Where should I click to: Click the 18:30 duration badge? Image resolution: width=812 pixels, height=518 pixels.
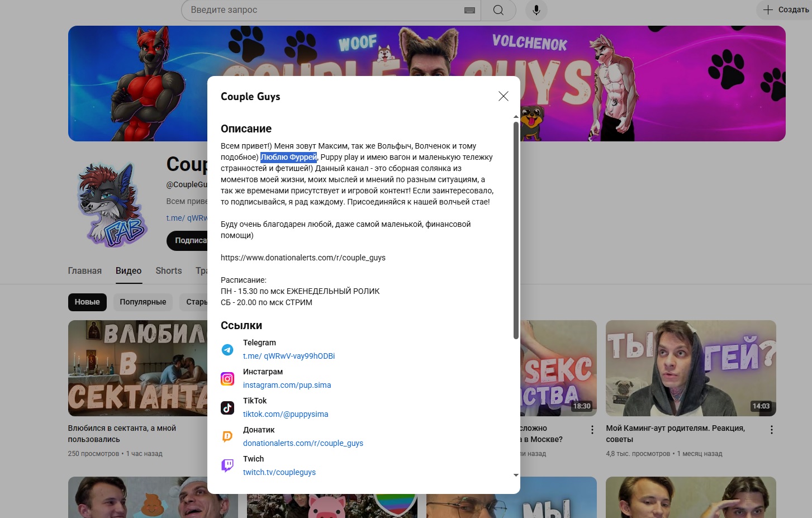pos(582,406)
